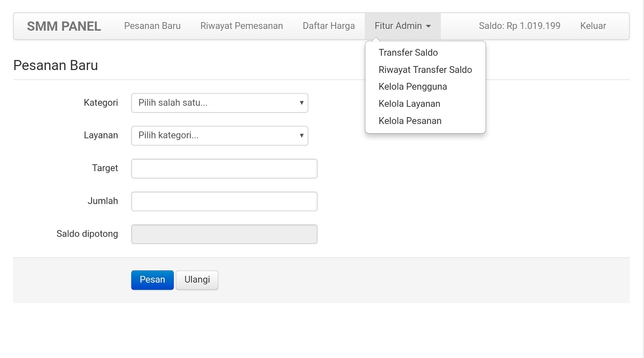Log out using the Keluar link

tap(593, 26)
